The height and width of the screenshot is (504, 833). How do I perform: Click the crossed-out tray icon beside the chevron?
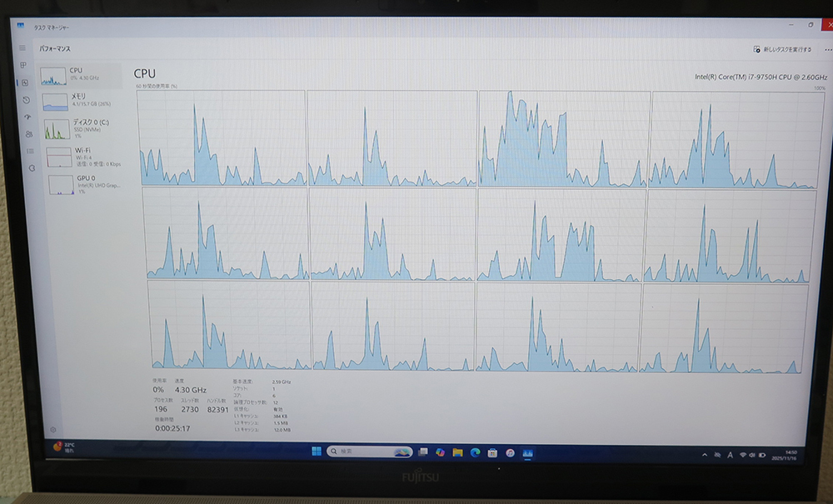pos(717,455)
